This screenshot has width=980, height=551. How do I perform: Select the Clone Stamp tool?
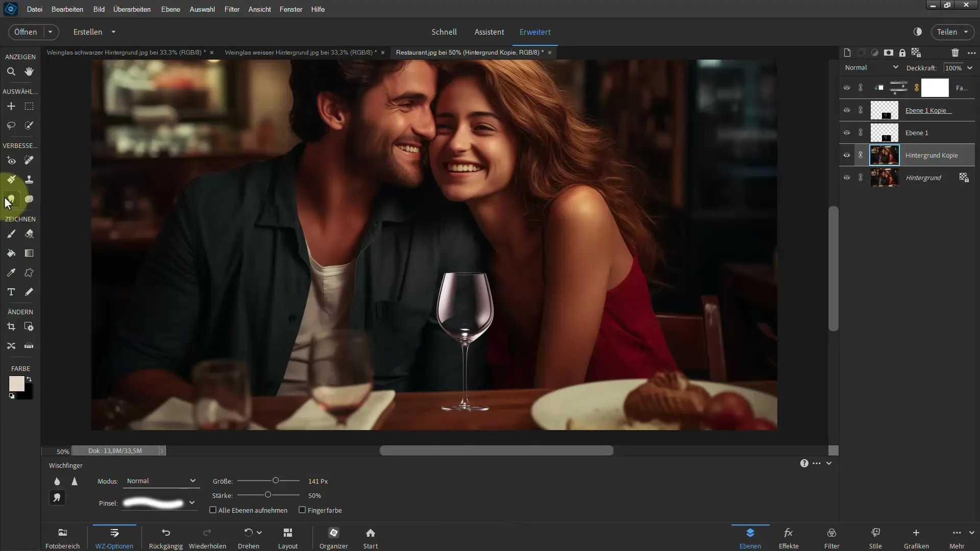pos(29,179)
